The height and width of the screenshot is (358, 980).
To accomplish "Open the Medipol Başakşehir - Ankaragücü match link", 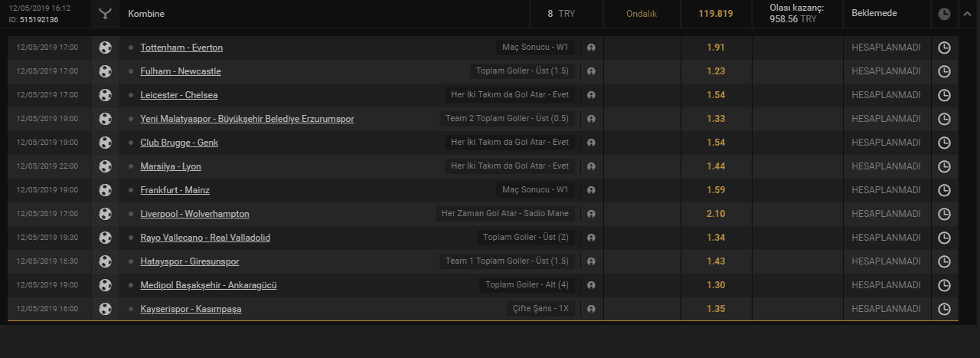I will pos(208,285).
